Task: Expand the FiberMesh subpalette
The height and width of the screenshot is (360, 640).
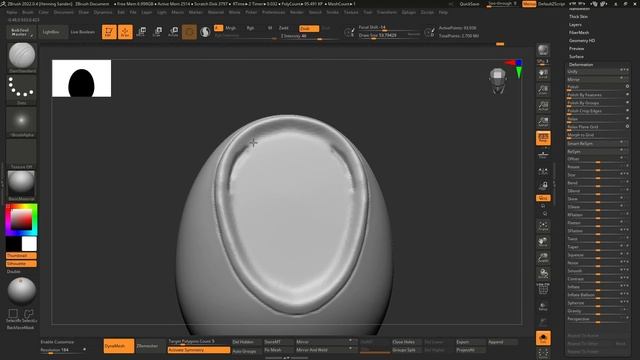Action: coord(579,33)
